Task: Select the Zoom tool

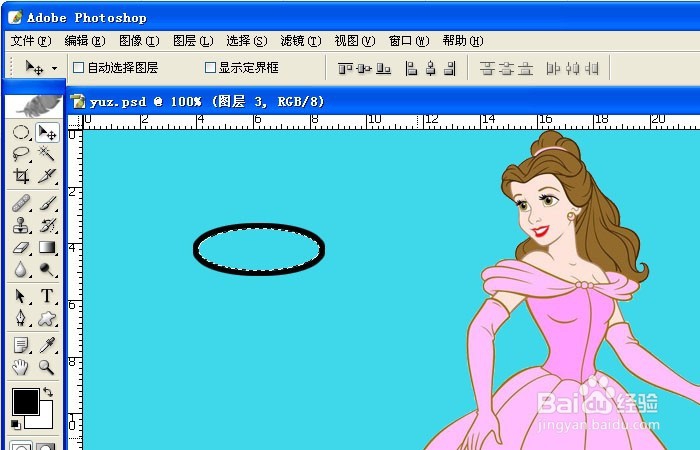Action: coord(47,367)
